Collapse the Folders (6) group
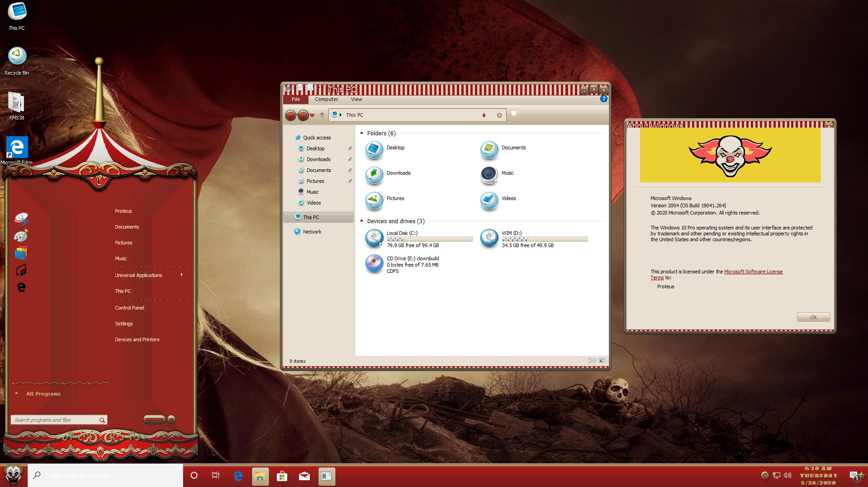The image size is (868, 487). 361,133
